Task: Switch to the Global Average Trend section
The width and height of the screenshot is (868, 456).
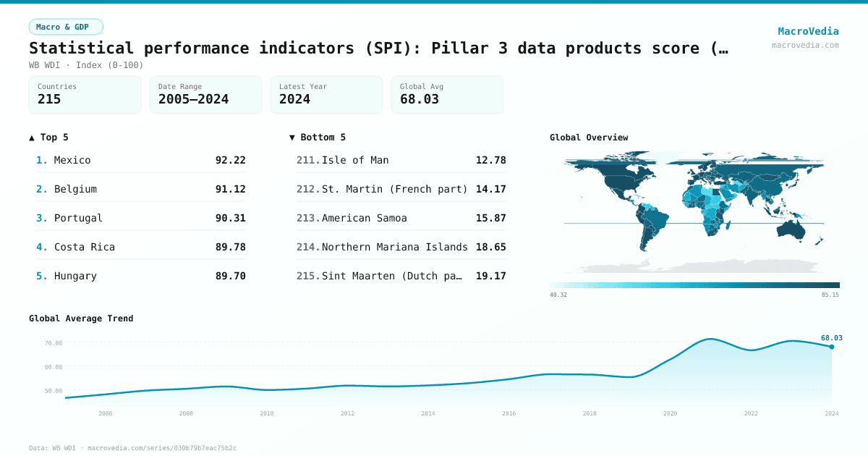Action: (82, 318)
